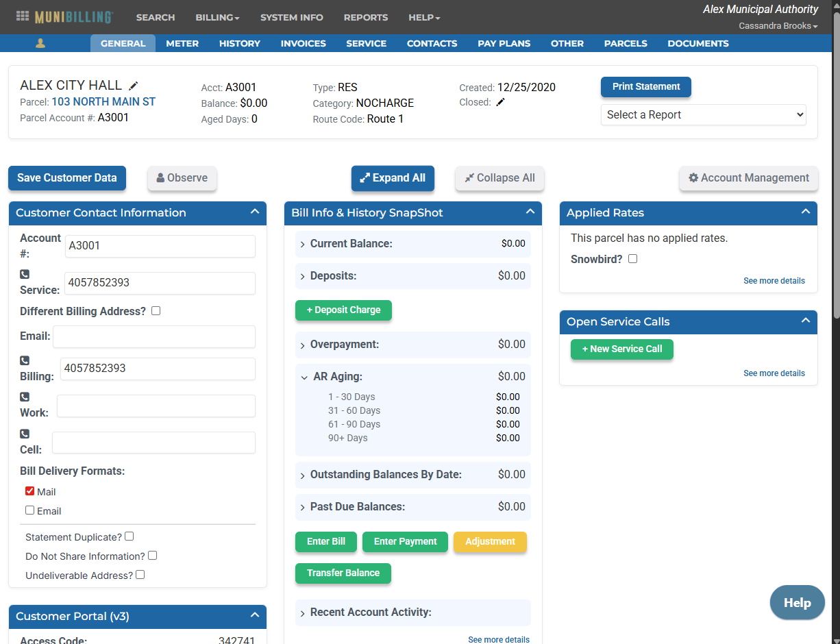Click the phone icon above Service label

pyautogui.click(x=25, y=274)
